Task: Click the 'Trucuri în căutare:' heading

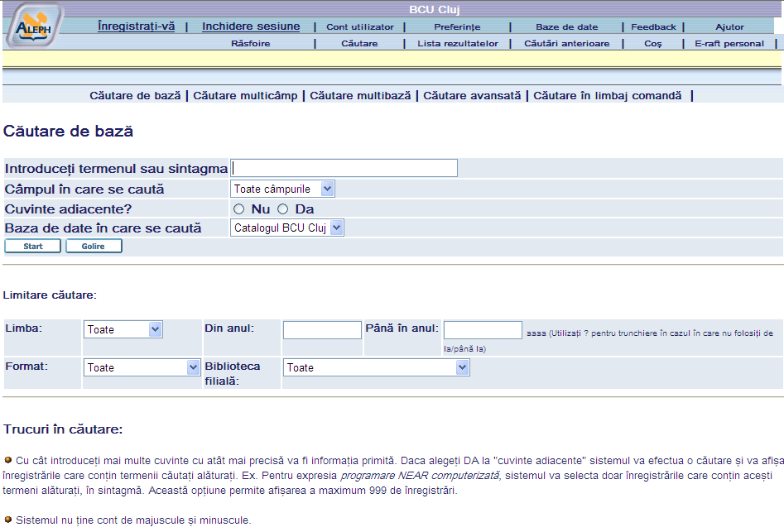Action: pyautogui.click(x=63, y=429)
